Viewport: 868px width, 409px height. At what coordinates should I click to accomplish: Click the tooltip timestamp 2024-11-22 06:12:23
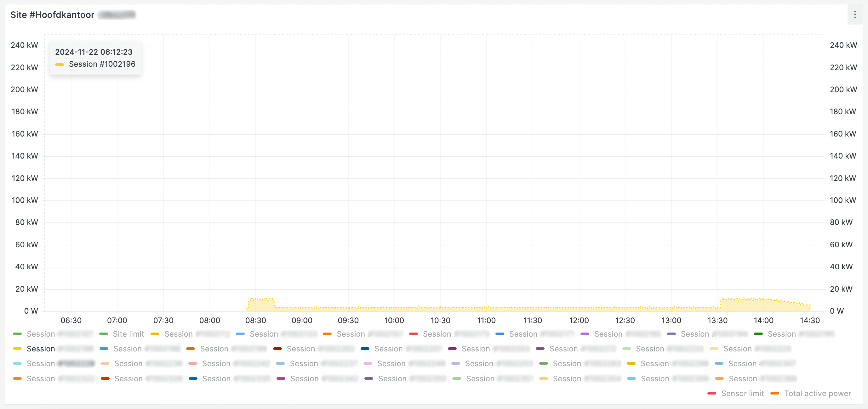point(94,52)
